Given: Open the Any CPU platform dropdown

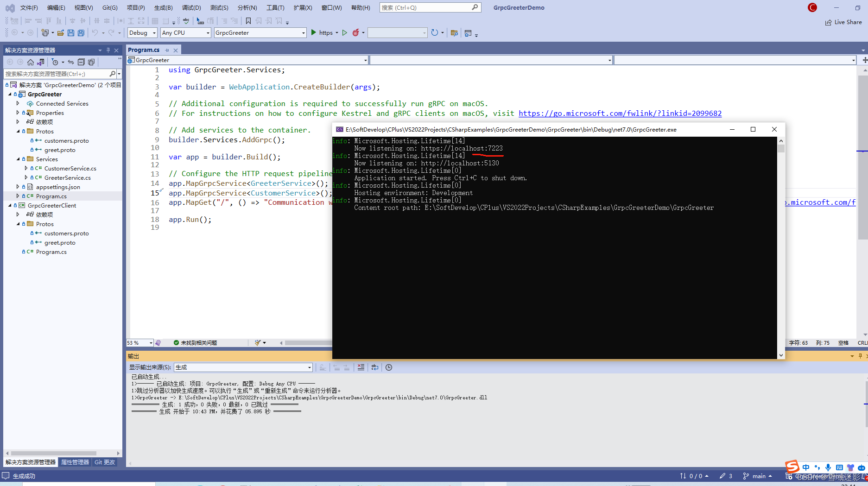Looking at the screenshot, I should tap(186, 32).
